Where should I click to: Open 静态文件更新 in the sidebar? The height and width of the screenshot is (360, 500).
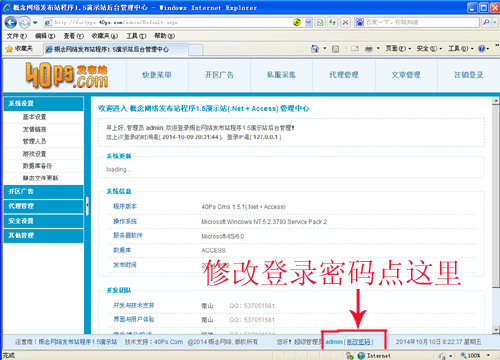tap(40, 178)
